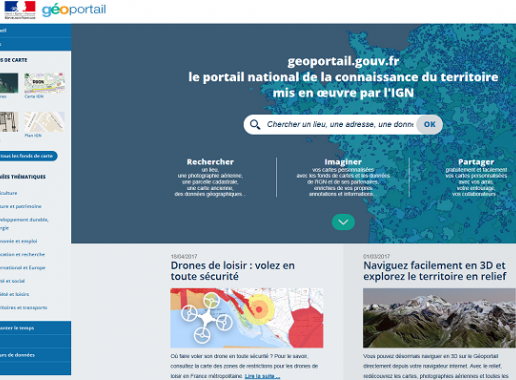Open the 'International et Europe' category
This screenshot has height=380, width=516.
[23, 268]
